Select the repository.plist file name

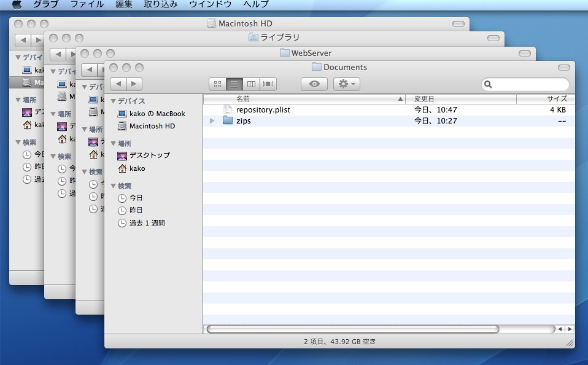(263, 109)
